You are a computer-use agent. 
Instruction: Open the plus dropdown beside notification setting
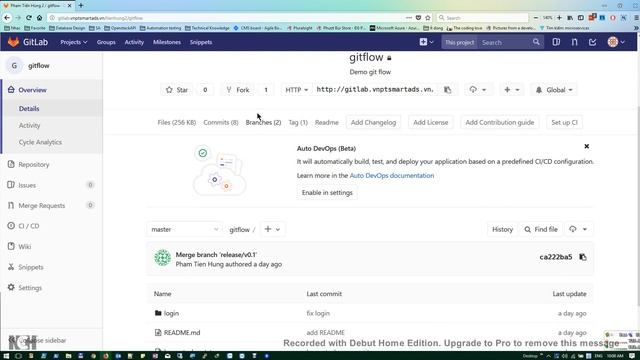click(x=511, y=90)
